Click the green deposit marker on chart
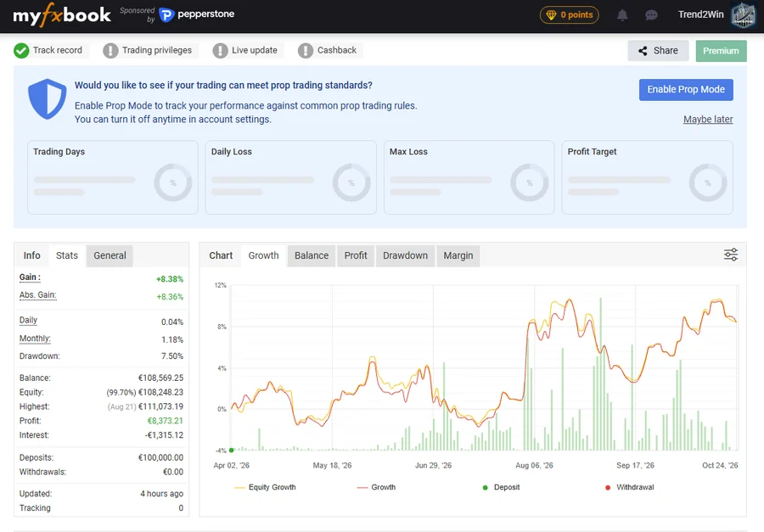 pos(232,451)
